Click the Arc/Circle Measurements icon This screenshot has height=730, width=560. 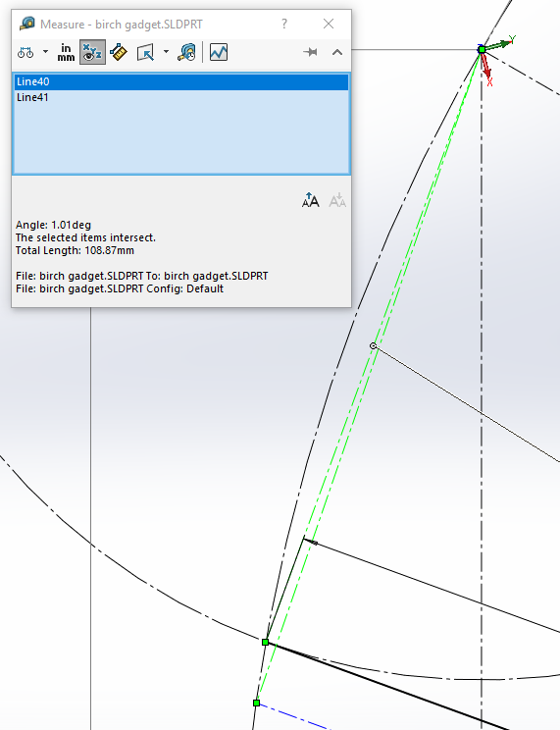point(25,52)
